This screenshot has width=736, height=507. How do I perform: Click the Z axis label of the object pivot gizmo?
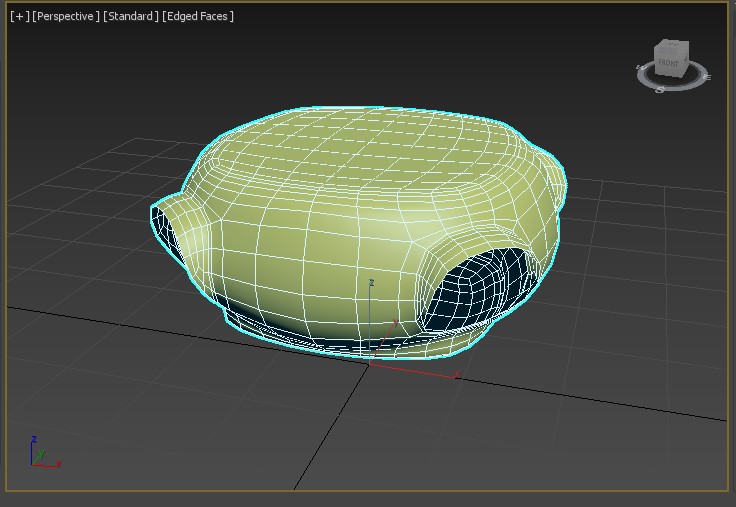tap(371, 284)
